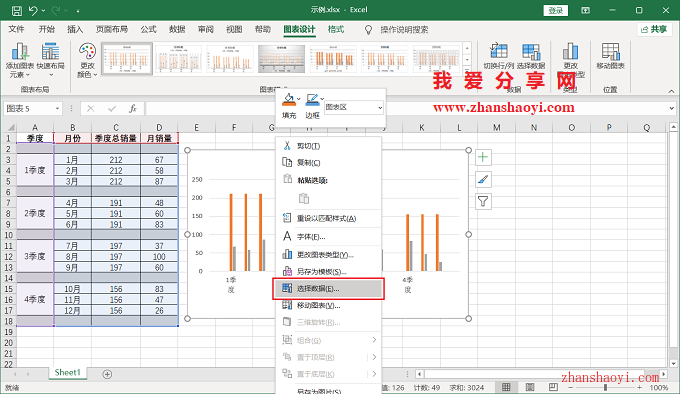Screen dimensions: 680x394
Task: Click the vertical scrollbar up arrow
Action: coord(673,127)
